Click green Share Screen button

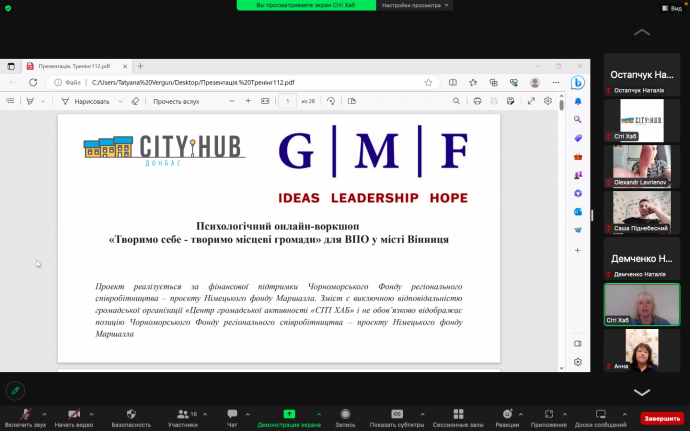(x=289, y=418)
